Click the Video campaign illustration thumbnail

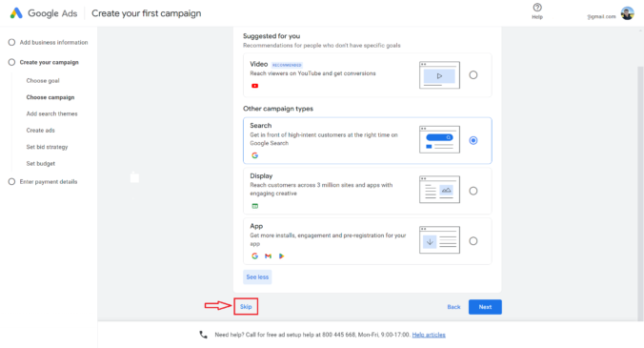[439, 74]
